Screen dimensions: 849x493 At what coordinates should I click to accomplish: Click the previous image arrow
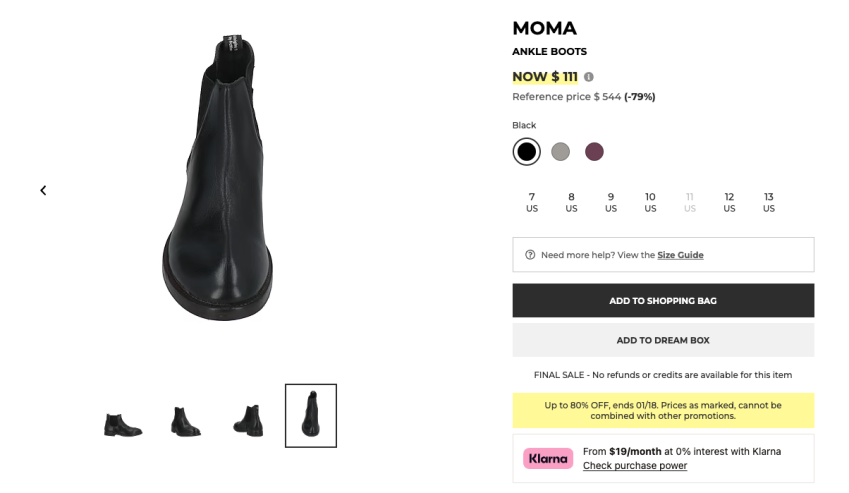tap(43, 190)
